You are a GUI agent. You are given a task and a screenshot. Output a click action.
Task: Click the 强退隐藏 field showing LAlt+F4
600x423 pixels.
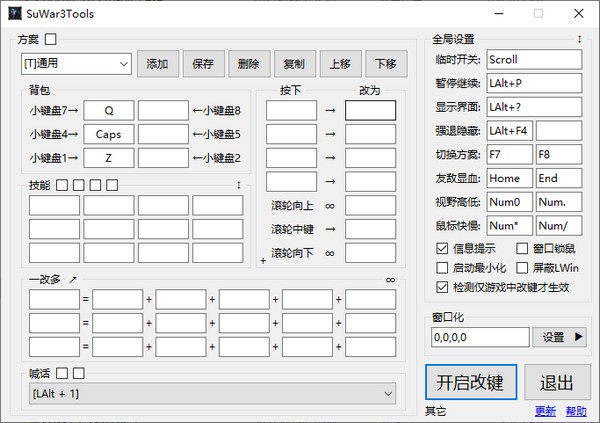509,131
